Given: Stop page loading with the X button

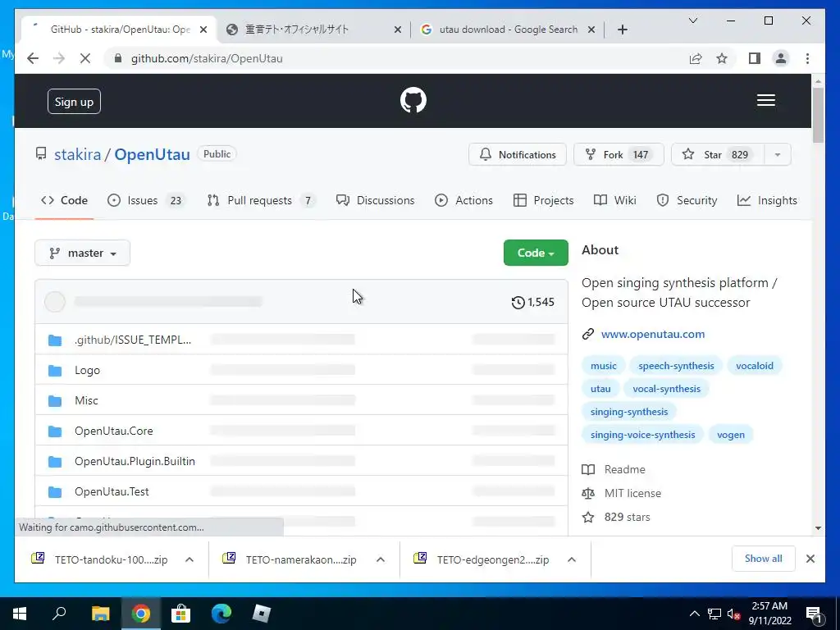Looking at the screenshot, I should (85, 58).
